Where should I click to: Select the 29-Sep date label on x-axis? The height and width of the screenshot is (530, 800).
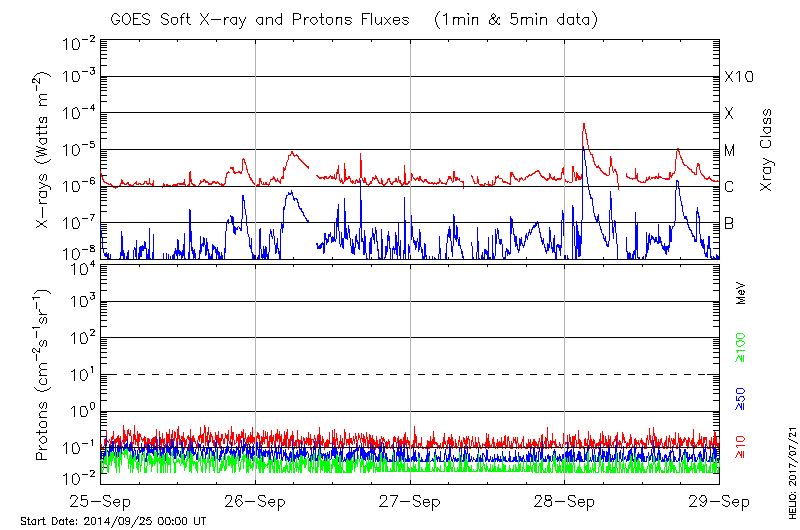pyautogui.click(x=718, y=500)
